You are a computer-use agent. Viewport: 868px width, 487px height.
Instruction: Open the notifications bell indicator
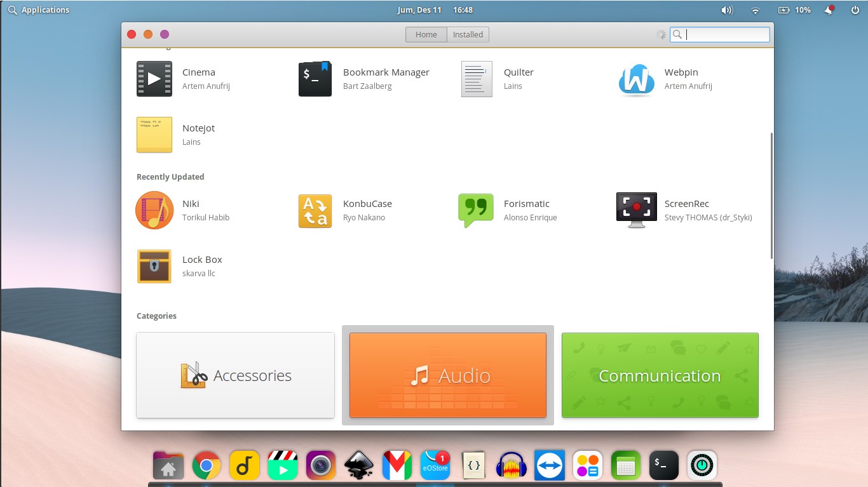point(829,10)
